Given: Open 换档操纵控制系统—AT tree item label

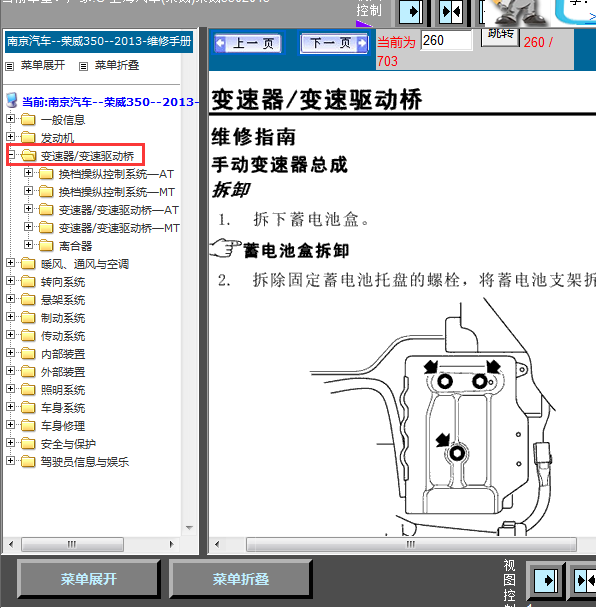Looking at the screenshot, I should (116, 174).
